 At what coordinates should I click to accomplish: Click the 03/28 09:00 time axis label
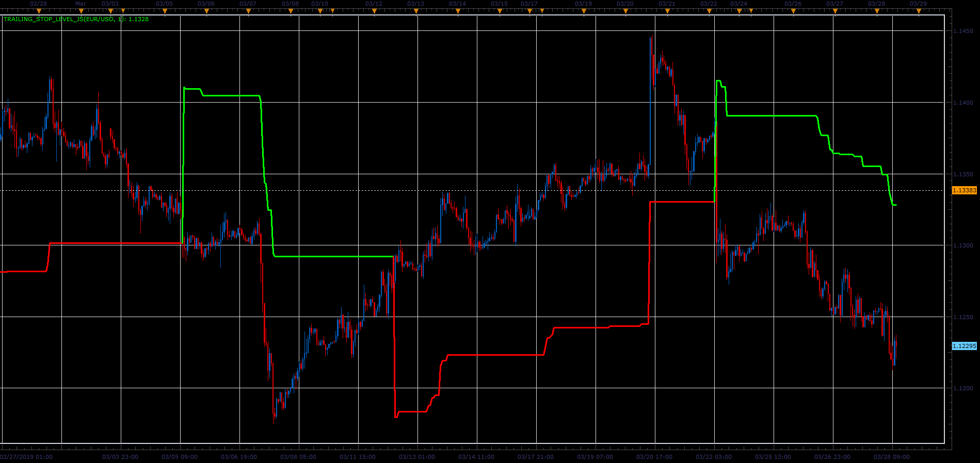pos(892,457)
